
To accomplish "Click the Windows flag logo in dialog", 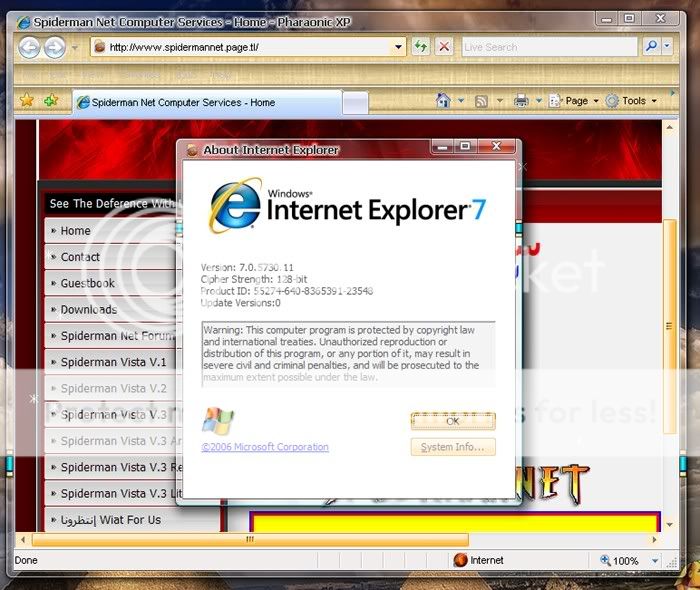I will coord(218,421).
